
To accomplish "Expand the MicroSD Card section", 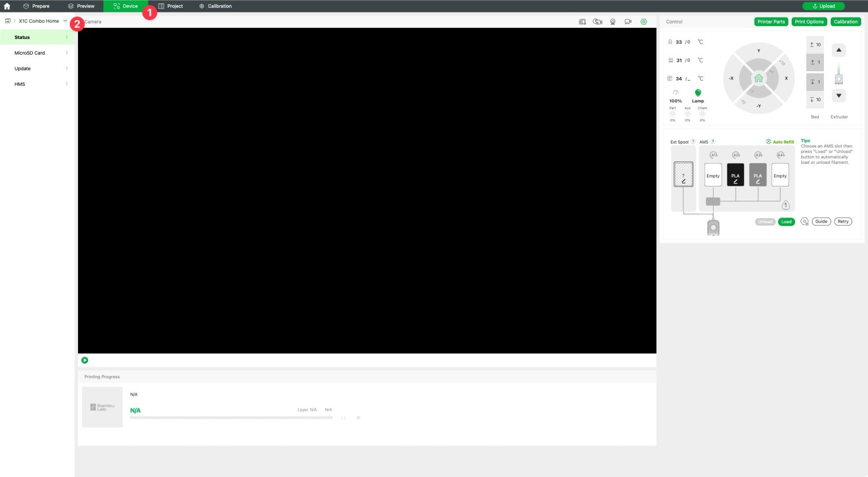I will point(37,53).
